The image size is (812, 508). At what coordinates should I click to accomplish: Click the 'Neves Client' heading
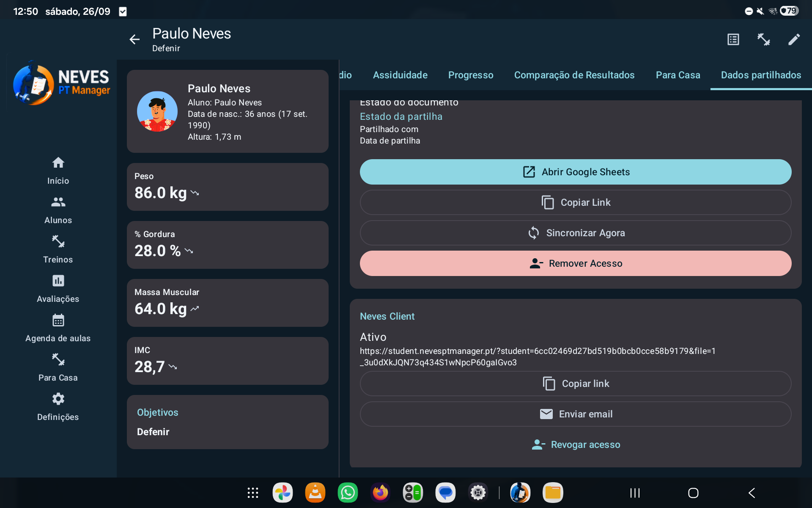click(387, 316)
